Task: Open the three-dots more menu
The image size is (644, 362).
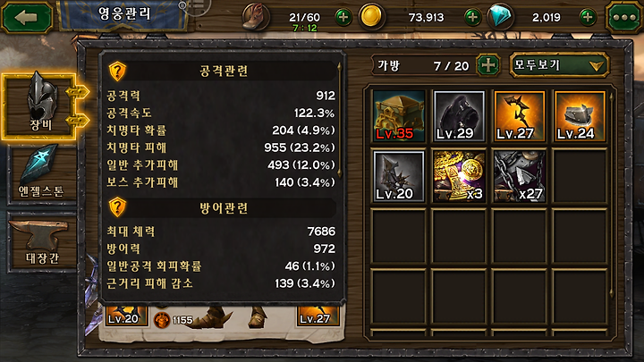Action: (624, 17)
